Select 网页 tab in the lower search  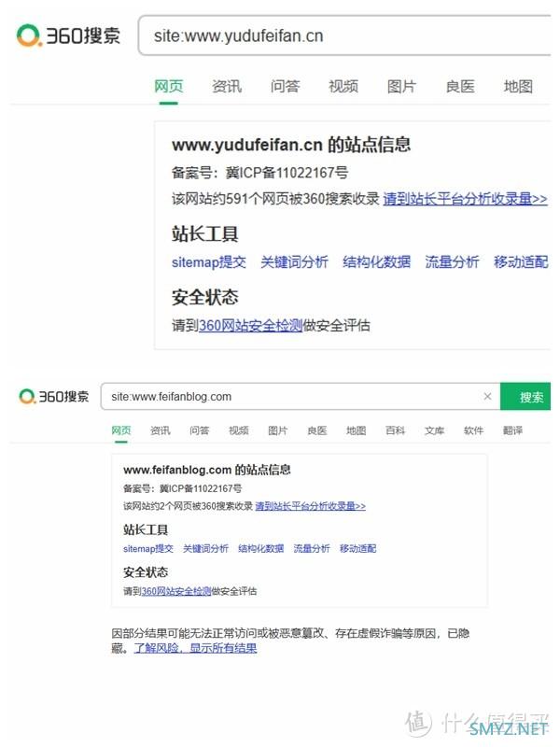tap(121, 430)
